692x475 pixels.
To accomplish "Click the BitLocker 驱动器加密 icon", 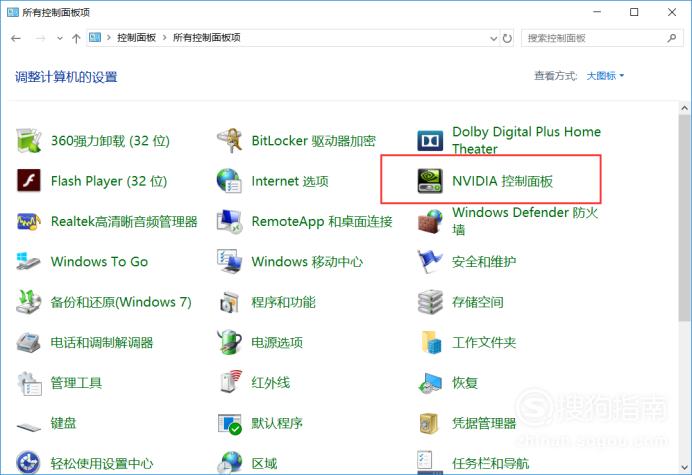I will click(x=229, y=141).
